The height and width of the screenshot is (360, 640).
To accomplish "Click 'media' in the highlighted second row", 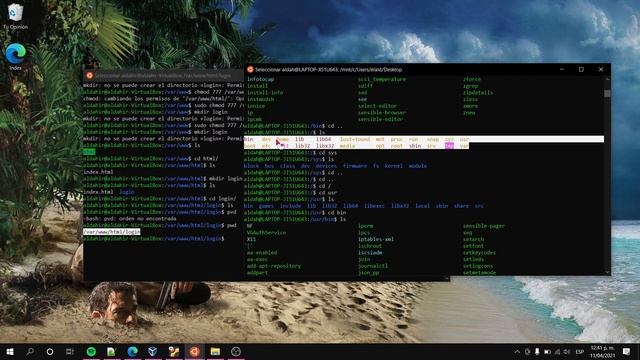I will point(347,146).
